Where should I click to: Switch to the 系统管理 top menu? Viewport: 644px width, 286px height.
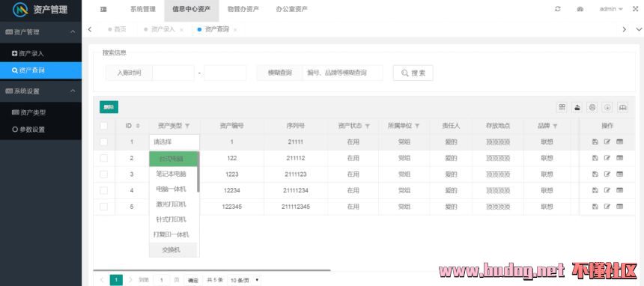coord(143,9)
